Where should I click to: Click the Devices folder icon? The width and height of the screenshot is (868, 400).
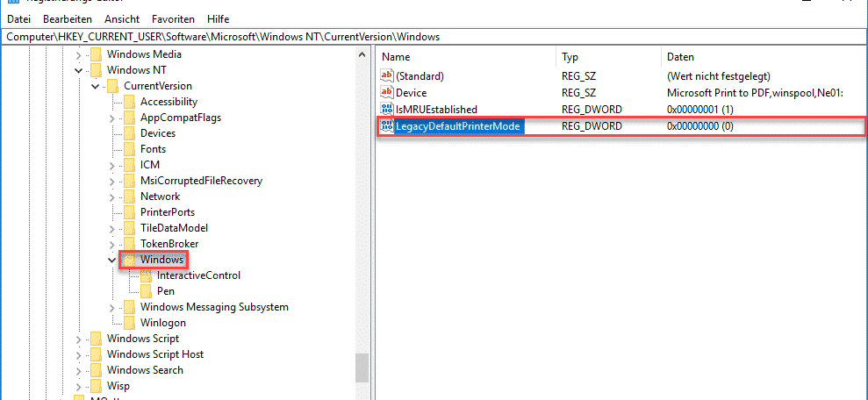click(130, 133)
